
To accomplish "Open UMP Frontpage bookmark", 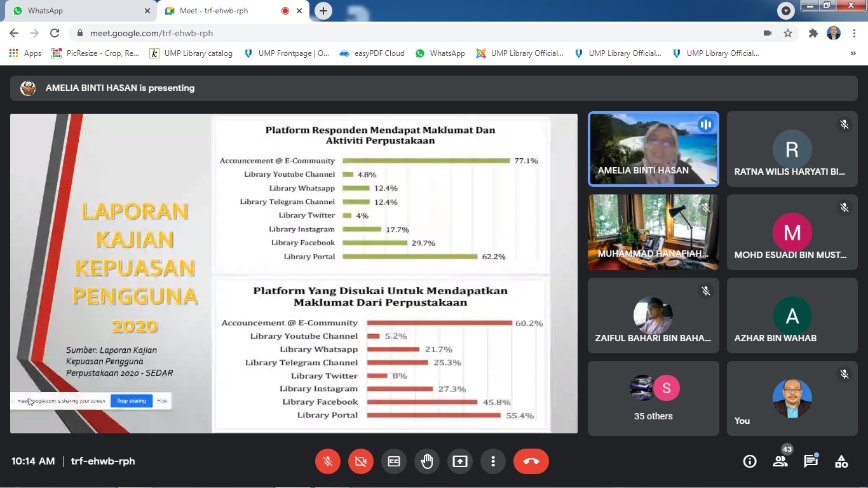I will 287,53.
